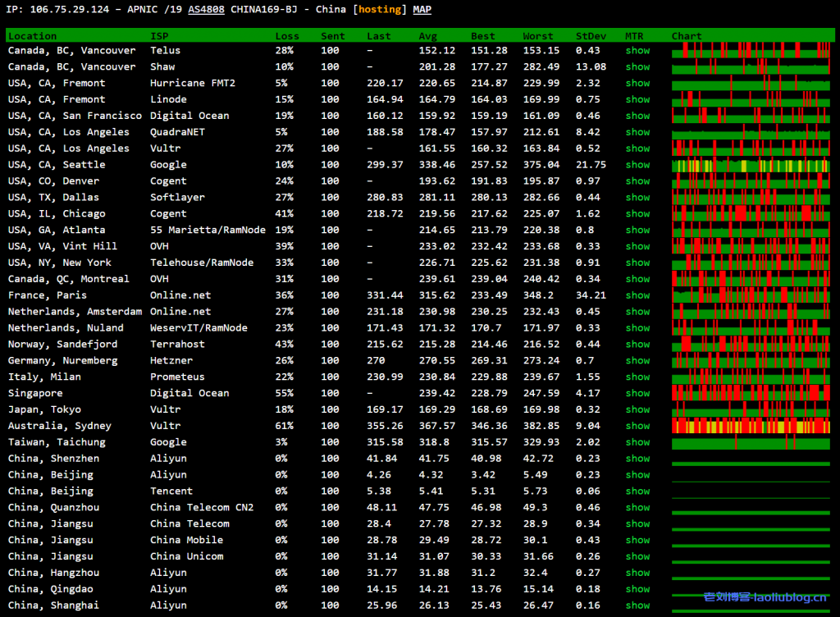Click the chart for Taichung Google row
Viewport: 840px width, 617px height.
[751, 442]
